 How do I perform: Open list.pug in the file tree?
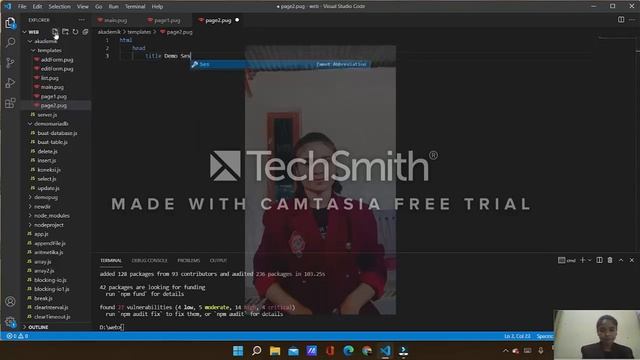(49, 78)
